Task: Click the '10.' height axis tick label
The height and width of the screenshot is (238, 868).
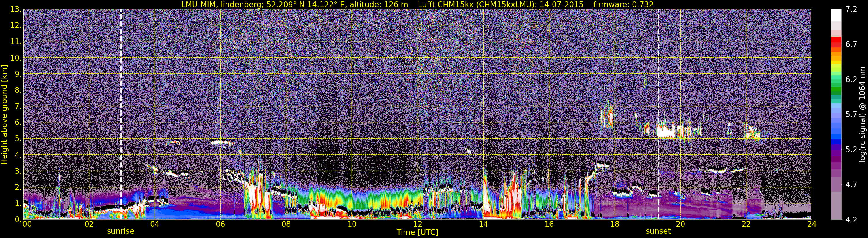Action: coord(16,58)
